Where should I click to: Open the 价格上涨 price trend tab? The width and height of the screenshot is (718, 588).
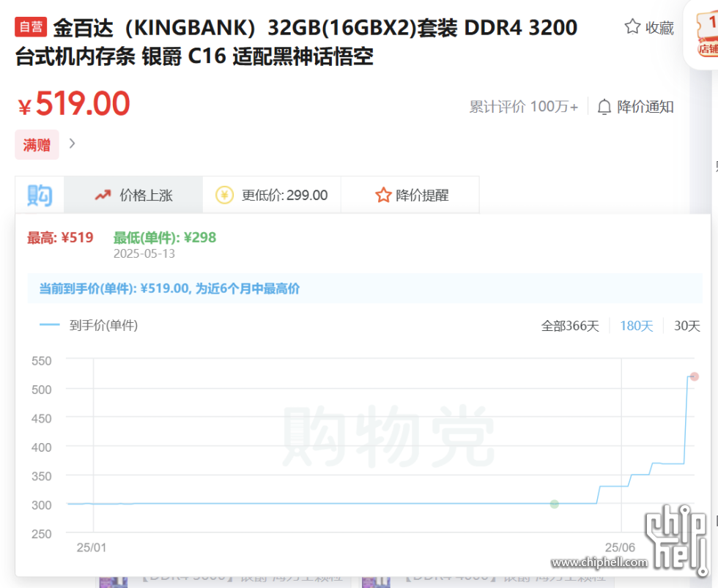[x=133, y=196]
